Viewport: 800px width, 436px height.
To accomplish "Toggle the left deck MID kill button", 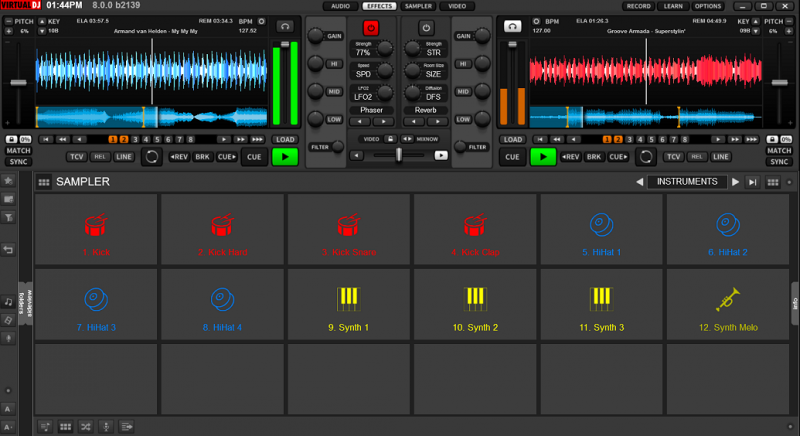I will pyautogui.click(x=334, y=92).
